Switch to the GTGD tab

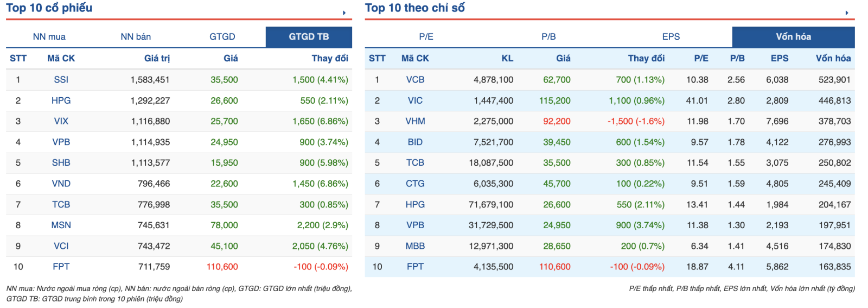click(222, 36)
